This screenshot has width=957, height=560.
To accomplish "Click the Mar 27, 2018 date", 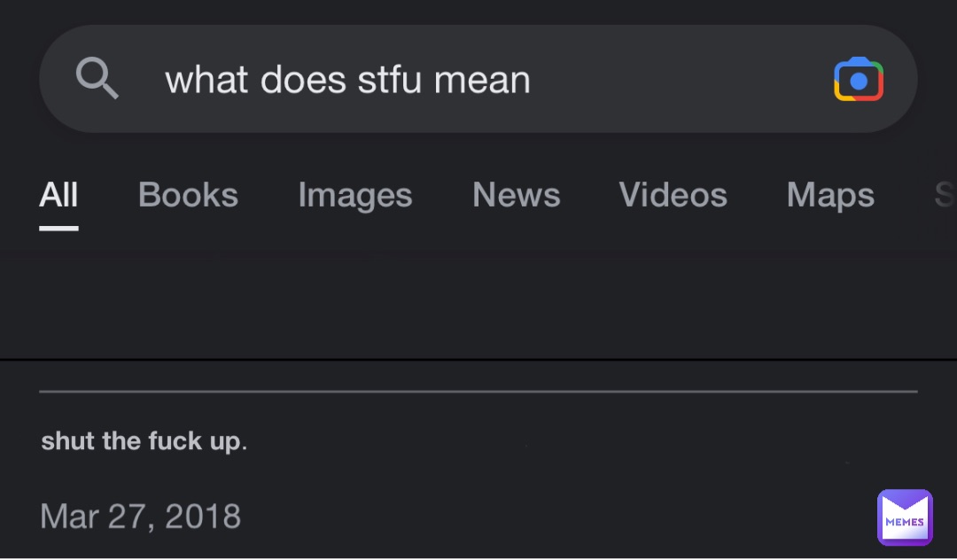I will (x=140, y=516).
